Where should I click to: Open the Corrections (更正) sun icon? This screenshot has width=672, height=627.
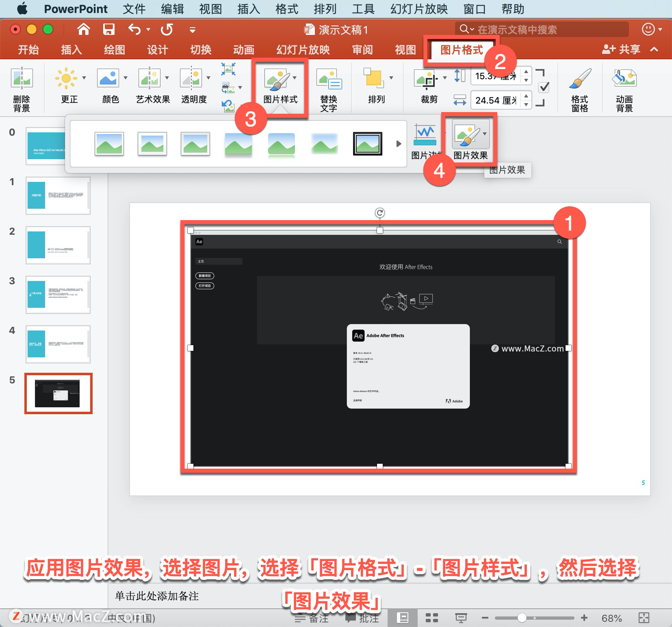coord(66,78)
